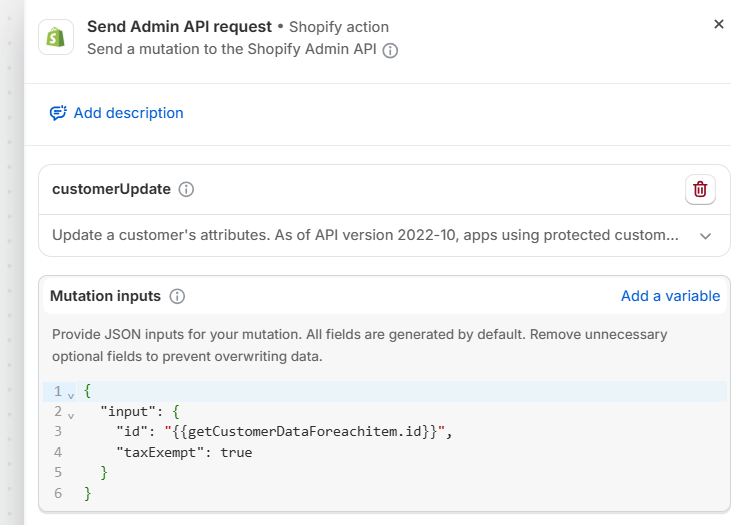
Task: Click the Mutation inputs heading
Action: [x=105, y=296]
